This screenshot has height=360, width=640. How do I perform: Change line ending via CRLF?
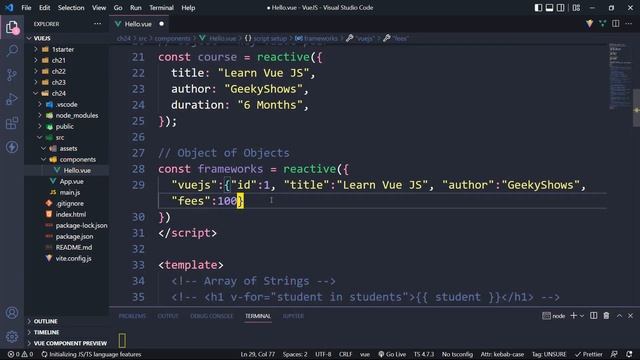[x=345, y=354]
